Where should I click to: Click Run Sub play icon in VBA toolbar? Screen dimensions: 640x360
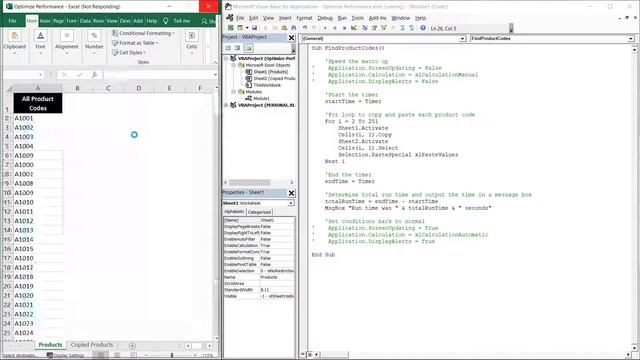(325, 28)
